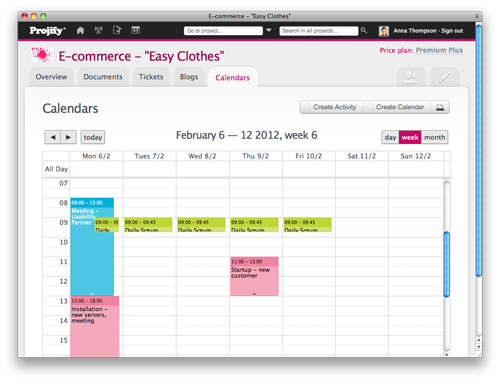Click the calendar grid's vertical scrollbar
Image resolution: width=500 pixels, height=382 pixels.
tap(447, 267)
